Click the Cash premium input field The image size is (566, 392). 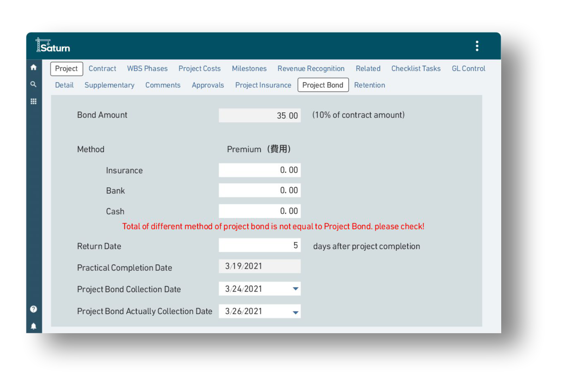(260, 211)
